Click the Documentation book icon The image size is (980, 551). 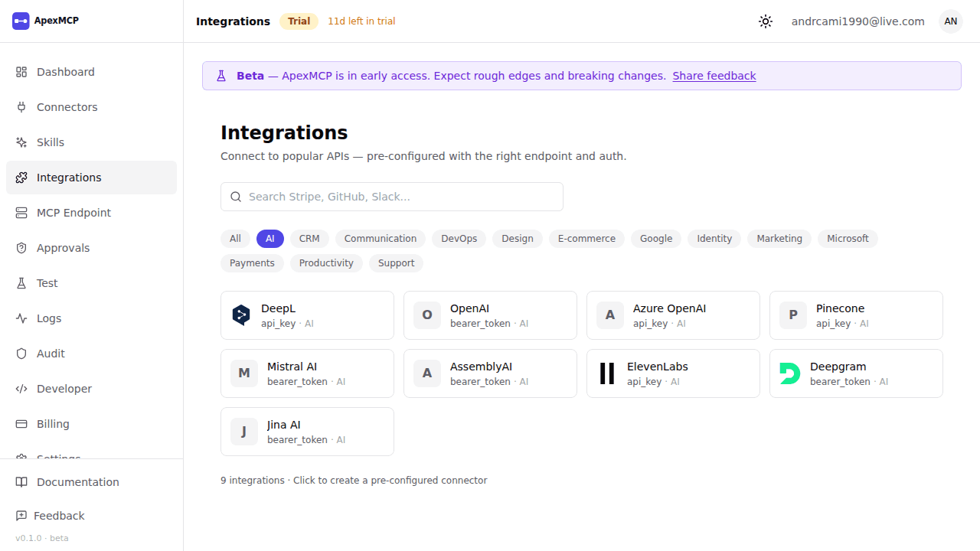coord(21,482)
